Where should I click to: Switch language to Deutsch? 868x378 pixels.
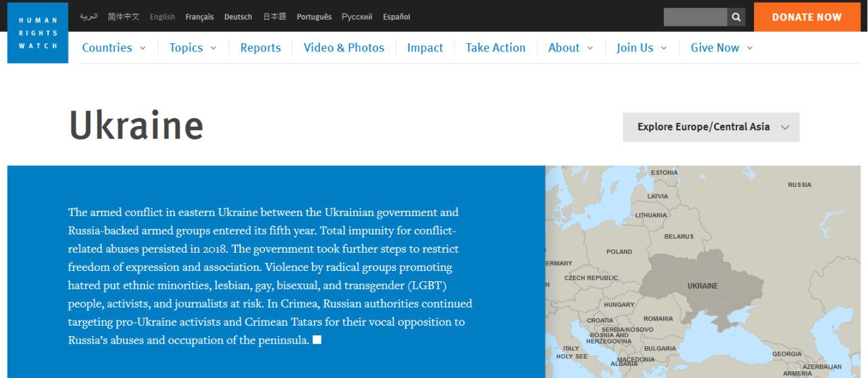[x=238, y=17]
